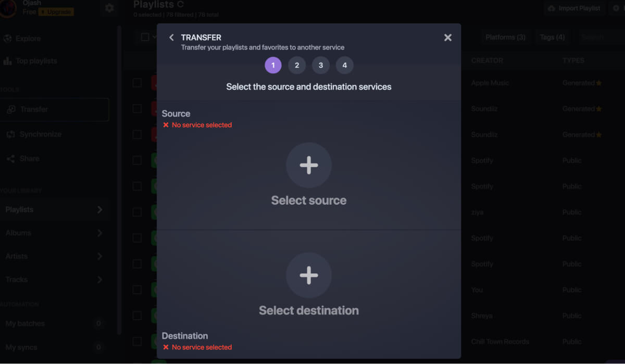Click the Share icon in sidebar
The image size is (625, 364).
(x=12, y=158)
